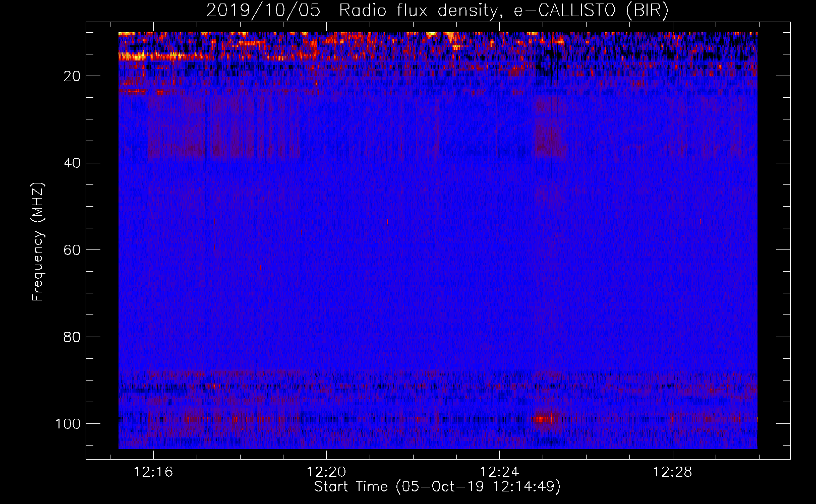Click the 60 frequency tick label
Viewport: 816px width, 504px height.
72,250
